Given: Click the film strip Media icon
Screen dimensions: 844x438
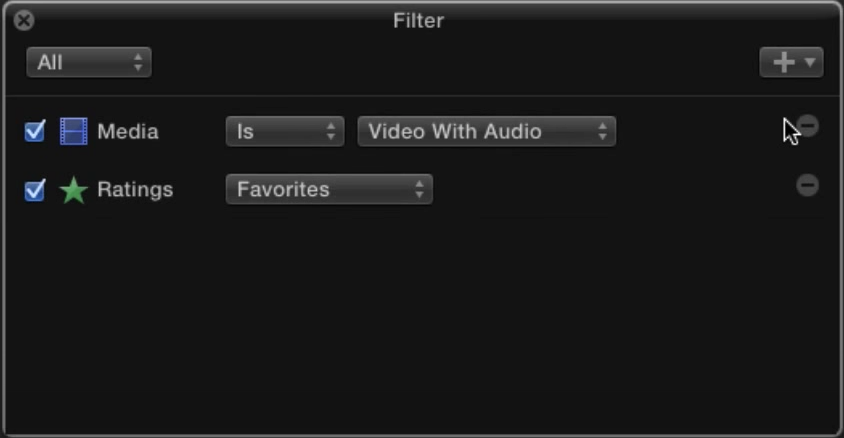Looking at the screenshot, I should [73, 131].
